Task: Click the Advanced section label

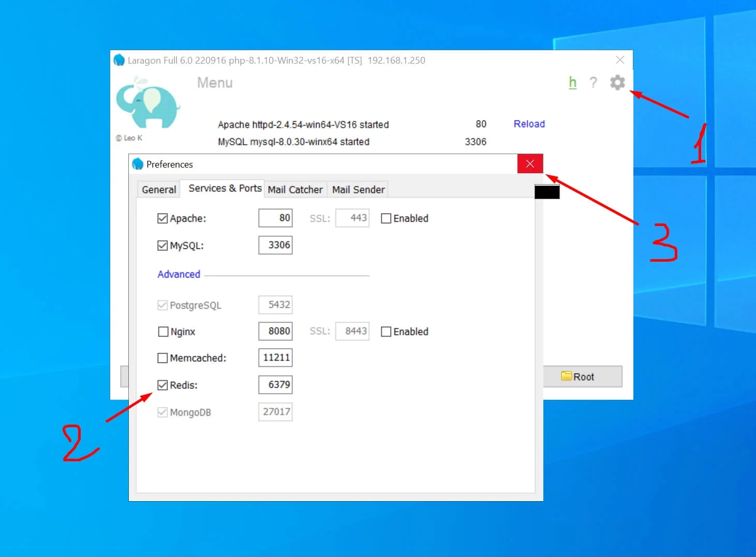Action: tap(179, 274)
